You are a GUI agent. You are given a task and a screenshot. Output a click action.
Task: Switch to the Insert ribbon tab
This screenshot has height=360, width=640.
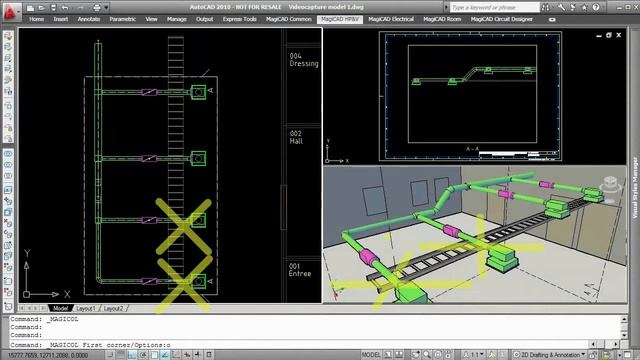tap(60, 19)
